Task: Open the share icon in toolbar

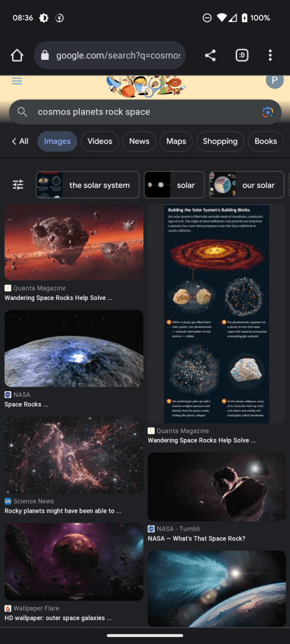Action: click(210, 55)
